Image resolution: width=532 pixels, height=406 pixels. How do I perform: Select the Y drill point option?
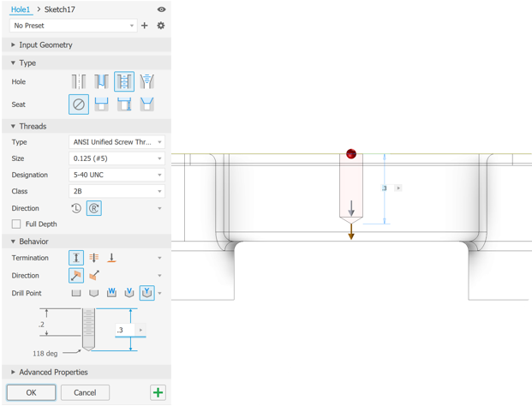coord(146,293)
